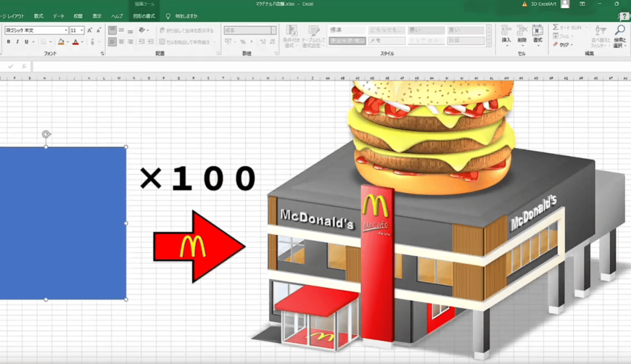The image size is (631, 364).
Task: Open the font size dropdown
Action: tap(82, 30)
